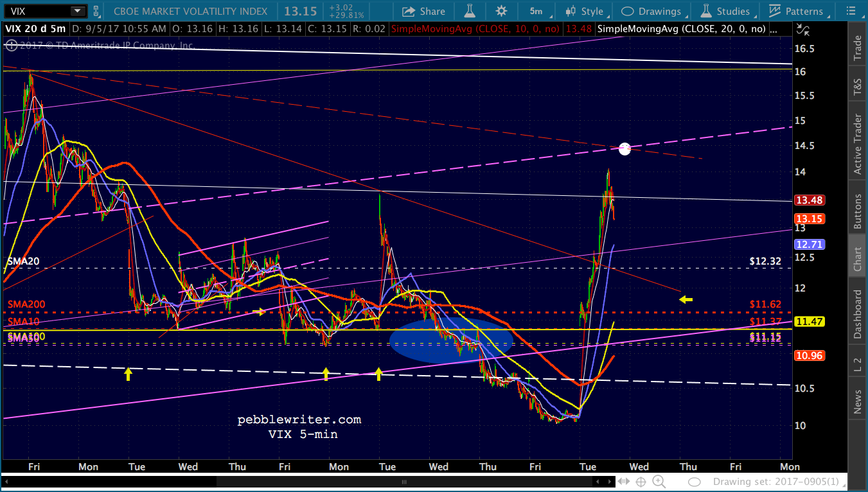Click the SMA20 label on the chart

[24, 261]
